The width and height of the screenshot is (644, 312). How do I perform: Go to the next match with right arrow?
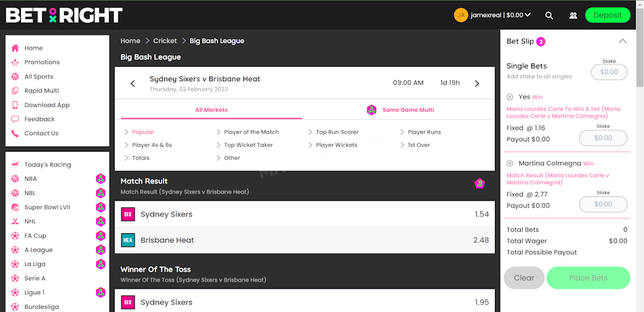pos(477,84)
